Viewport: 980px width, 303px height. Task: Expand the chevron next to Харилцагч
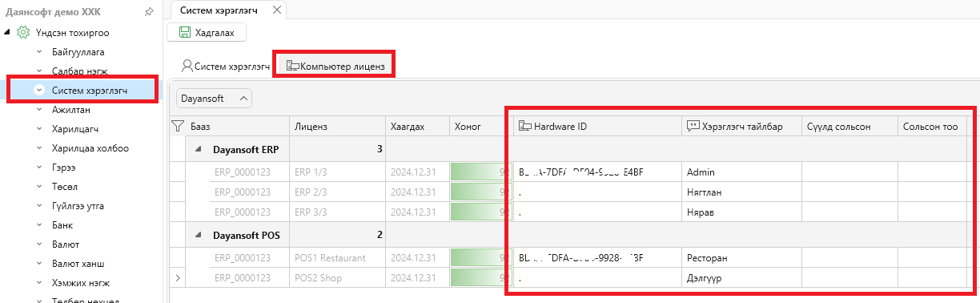38,128
